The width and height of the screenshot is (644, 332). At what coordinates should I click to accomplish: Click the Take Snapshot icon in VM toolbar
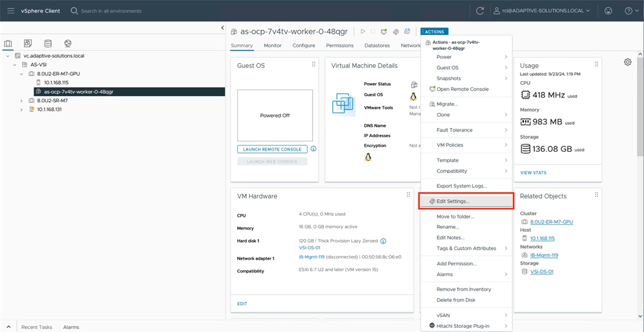pos(407,31)
